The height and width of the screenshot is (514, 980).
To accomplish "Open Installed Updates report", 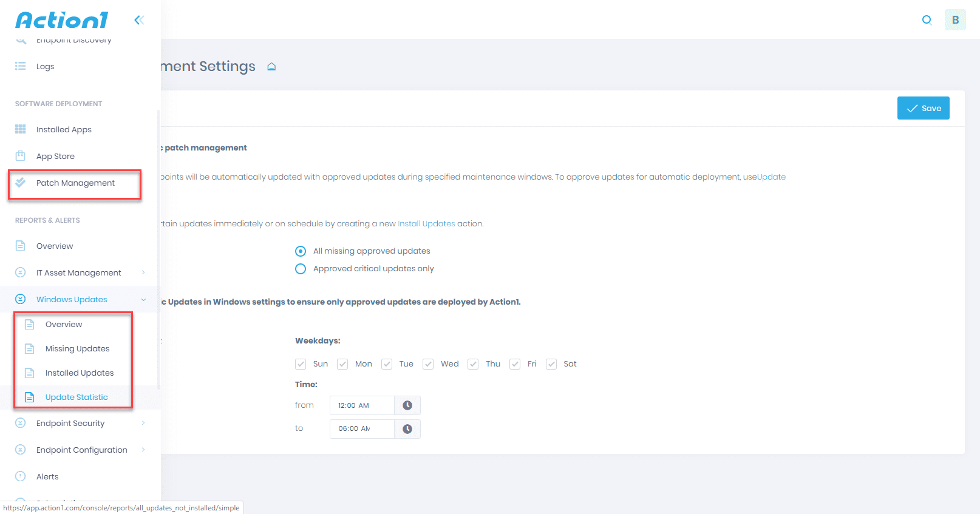I will pyautogui.click(x=80, y=373).
